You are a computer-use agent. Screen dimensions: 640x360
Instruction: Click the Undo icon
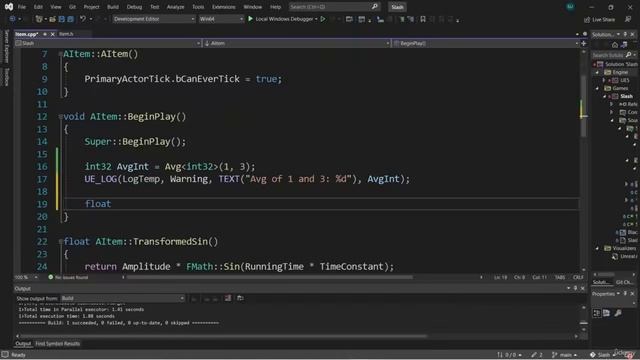[x=83, y=19]
